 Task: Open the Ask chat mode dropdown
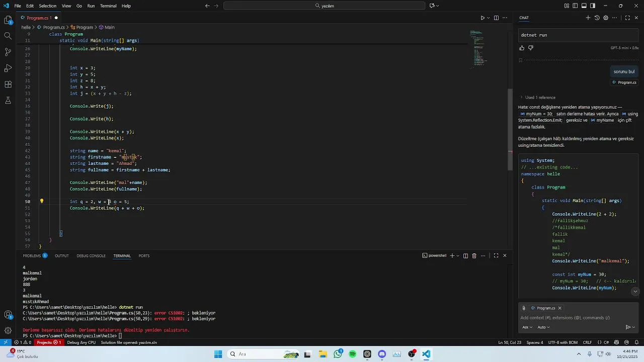click(527, 327)
